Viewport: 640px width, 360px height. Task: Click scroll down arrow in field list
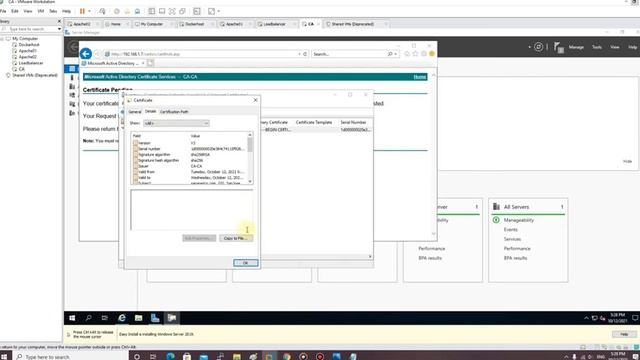pos(250,182)
